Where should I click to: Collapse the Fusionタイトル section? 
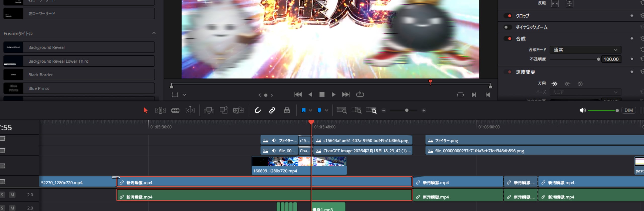154,33
